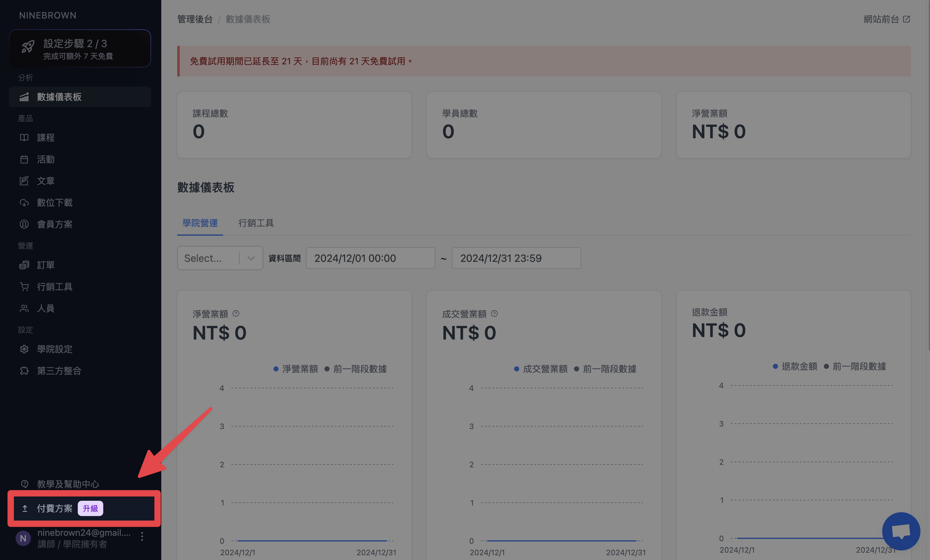Click the dashboard chart icon in sidebar

[x=24, y=97]
